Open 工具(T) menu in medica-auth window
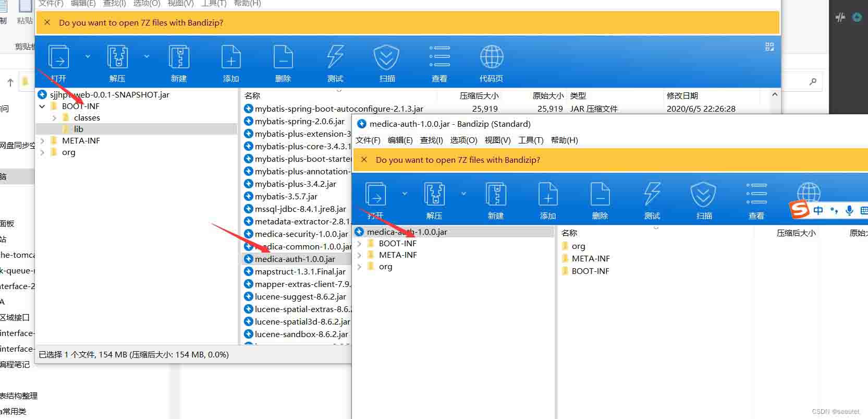The image size is (868, 419). point(531,140)
